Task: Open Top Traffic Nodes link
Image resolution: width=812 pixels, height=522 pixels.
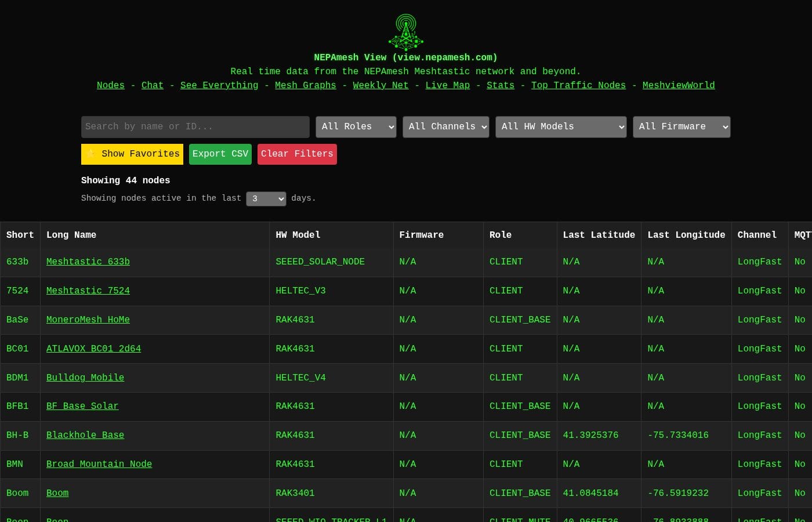Action: [x=579, y=85]
